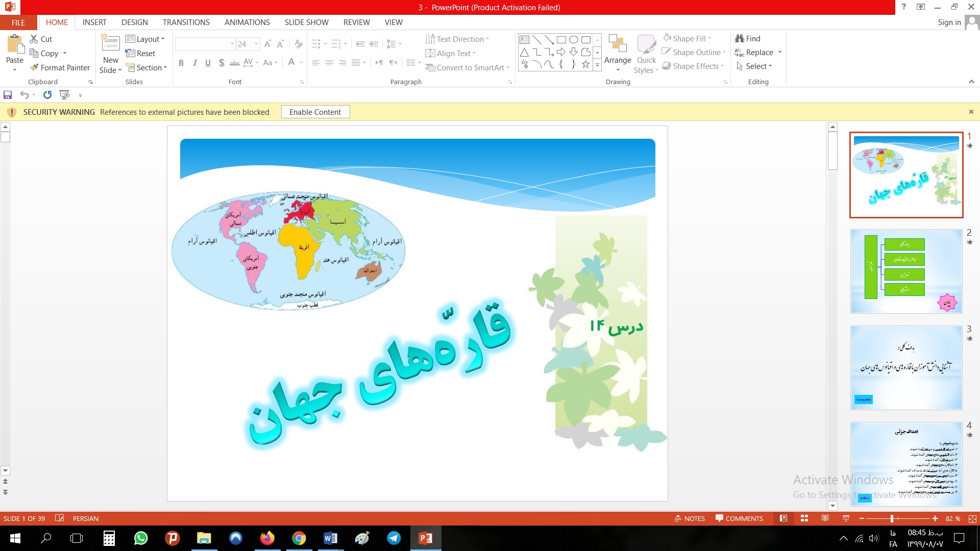This screenshot has width=980, height=551.
Task: Click the Save icon in quick access toolbar
Action: (8, 95)
